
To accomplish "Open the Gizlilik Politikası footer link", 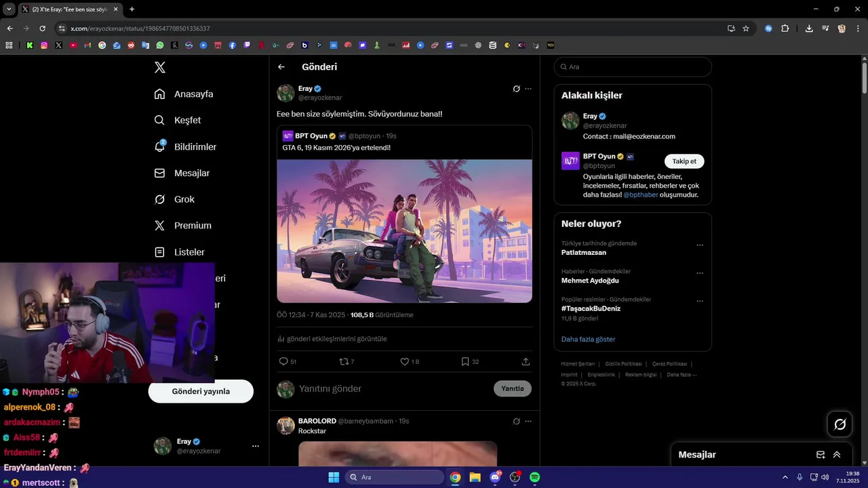I will pos(623,364).
